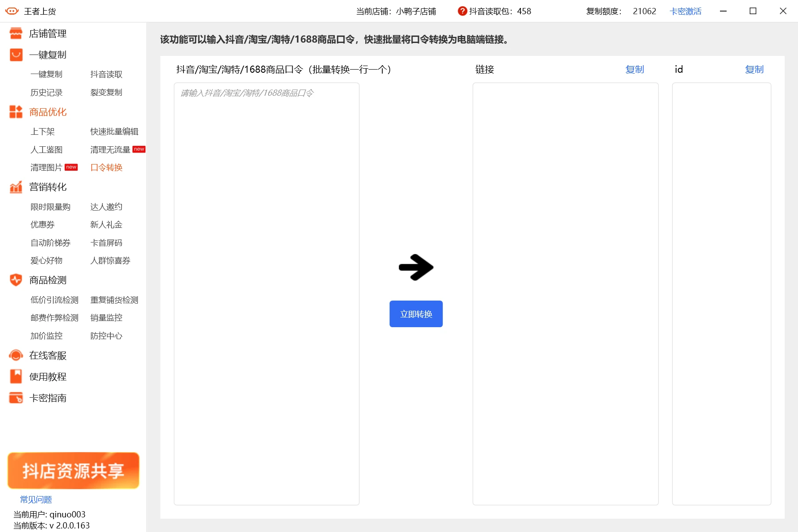The width and height of the screenshot is (798, 532).
Task: Open 低价引流检测
Action: 55,300
